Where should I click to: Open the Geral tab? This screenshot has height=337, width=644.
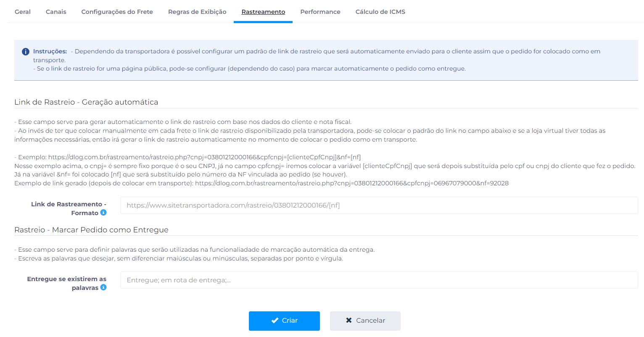[23, 12]
